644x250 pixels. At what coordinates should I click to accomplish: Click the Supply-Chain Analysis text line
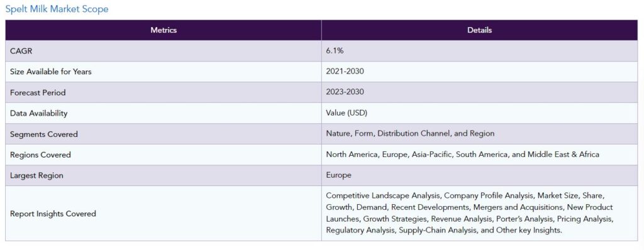pyautogui.click(x=443, y=231)
